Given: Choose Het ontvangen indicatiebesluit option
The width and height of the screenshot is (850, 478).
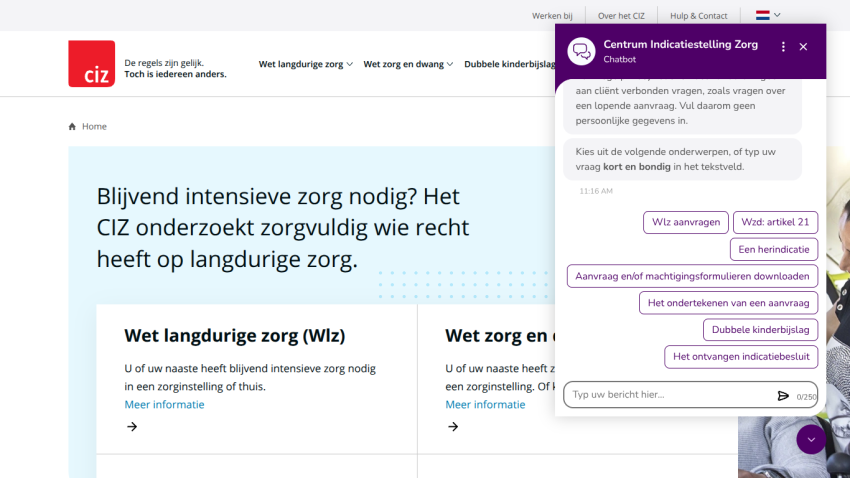Looking at the screenshot, I should [741, 357].
